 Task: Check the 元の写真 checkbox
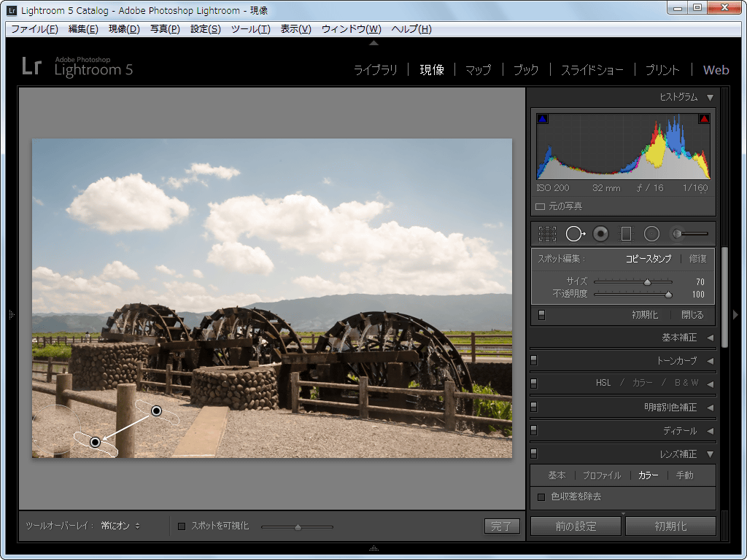(x=541, y=206)
